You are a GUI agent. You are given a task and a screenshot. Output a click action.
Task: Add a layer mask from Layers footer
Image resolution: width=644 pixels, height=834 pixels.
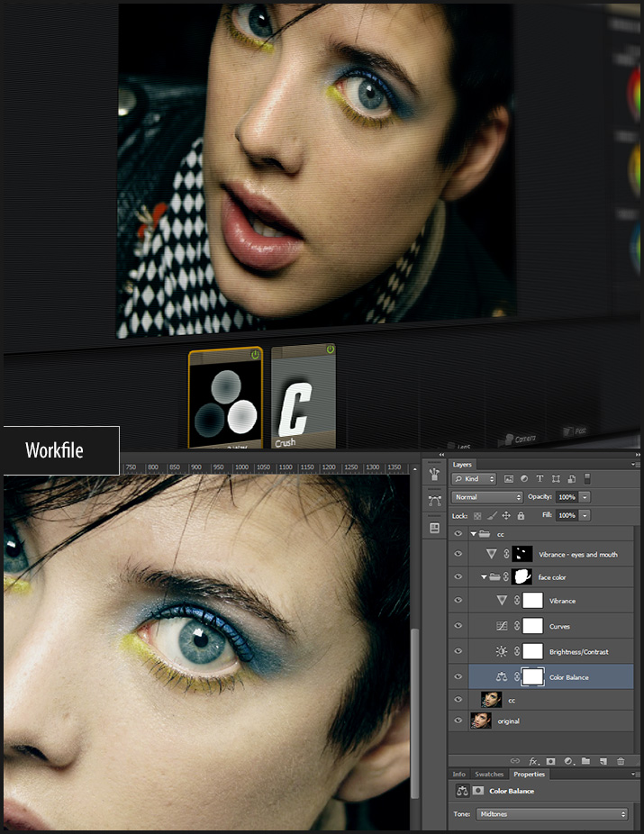(x=550, y=761)
